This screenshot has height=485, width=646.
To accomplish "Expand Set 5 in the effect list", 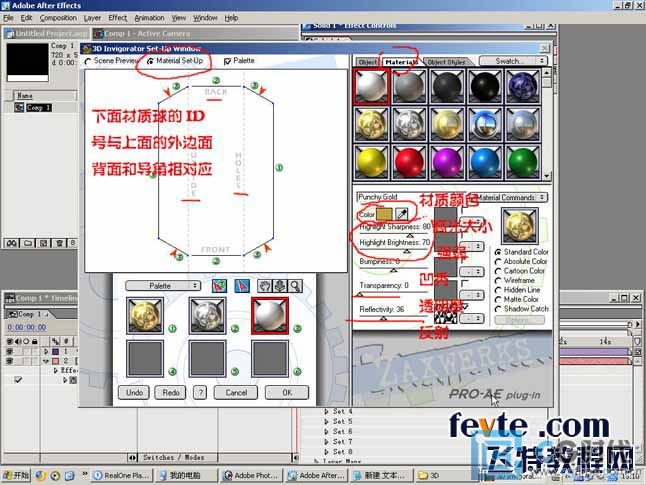I will (326, 422).
